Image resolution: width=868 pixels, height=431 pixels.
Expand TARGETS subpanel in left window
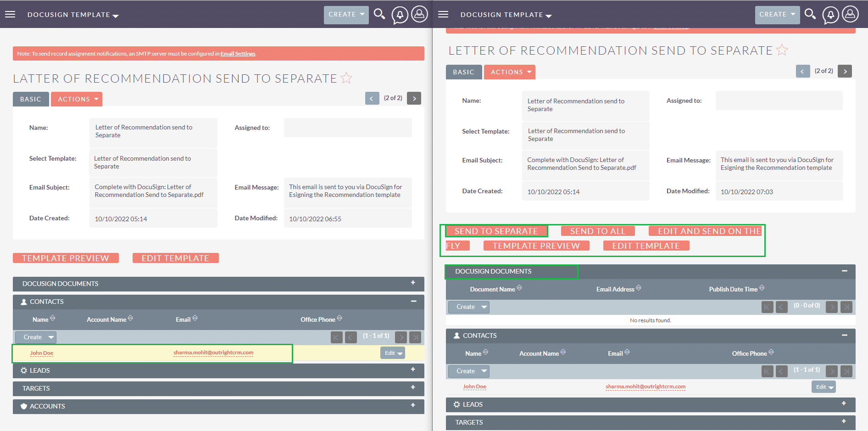tap(413, 387)
